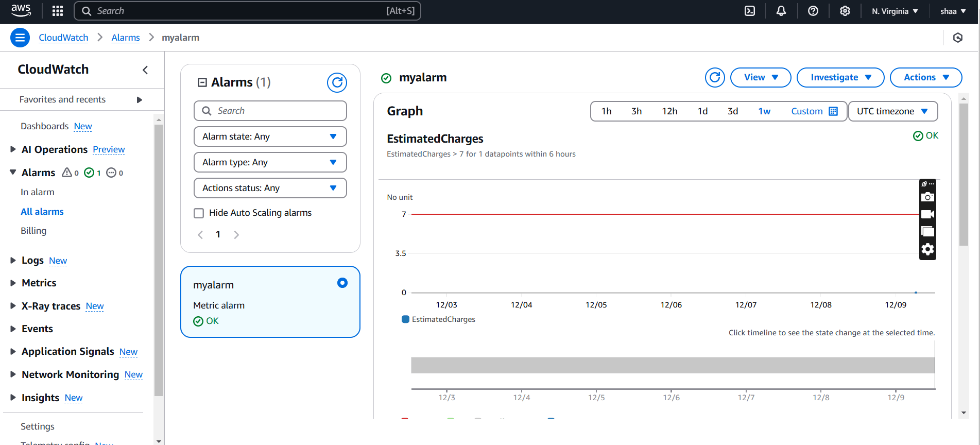Screen dimensions: 980x445
Task: Open the Actions status: Any dropdown
Action: tap(270, 188)
